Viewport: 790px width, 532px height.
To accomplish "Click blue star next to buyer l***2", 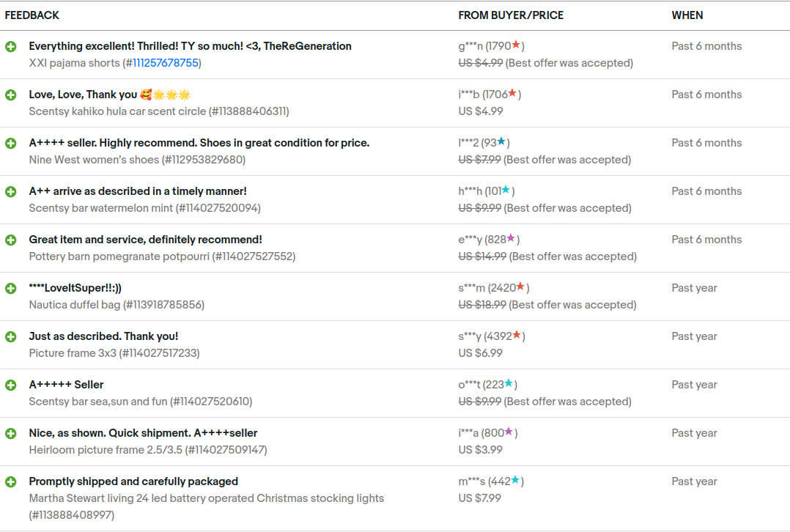I will click(501, 142).
